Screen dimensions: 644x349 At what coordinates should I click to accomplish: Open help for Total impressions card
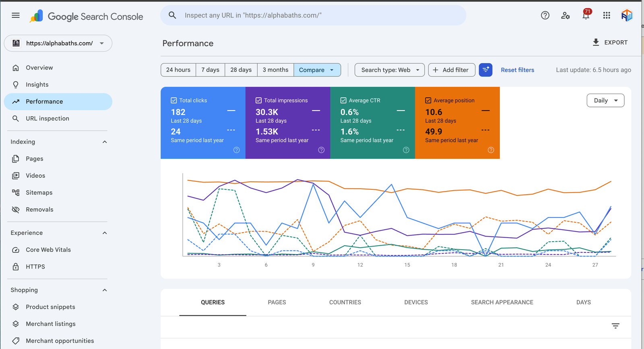click(x=321, y=150)
